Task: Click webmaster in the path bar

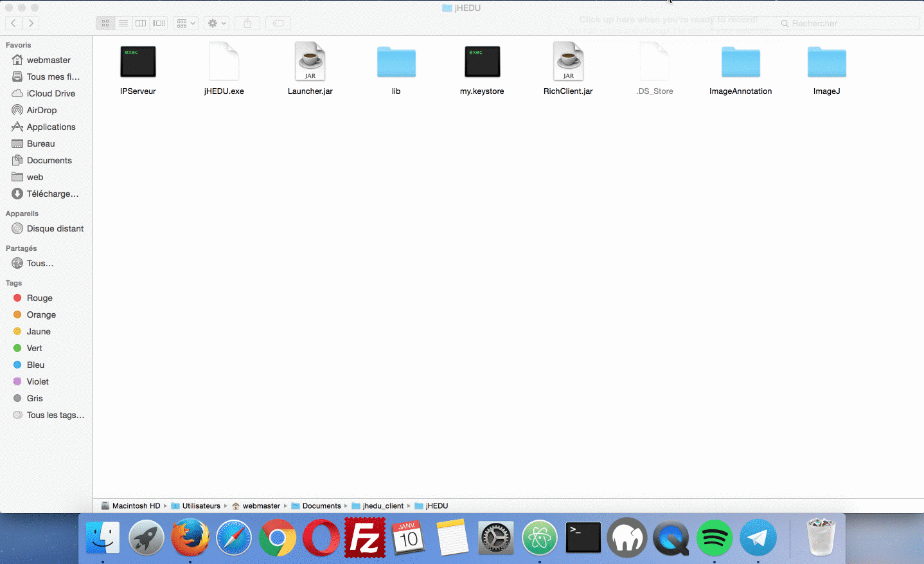Action: [256, 506]
